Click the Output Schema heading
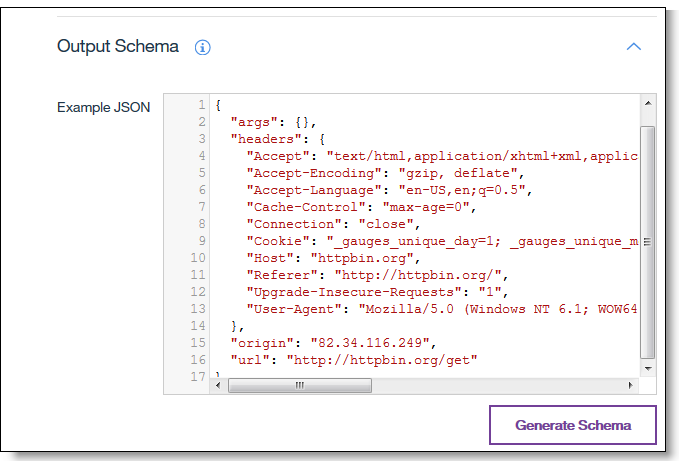This screenshot has height=462, width=679. tap(118, 47)
